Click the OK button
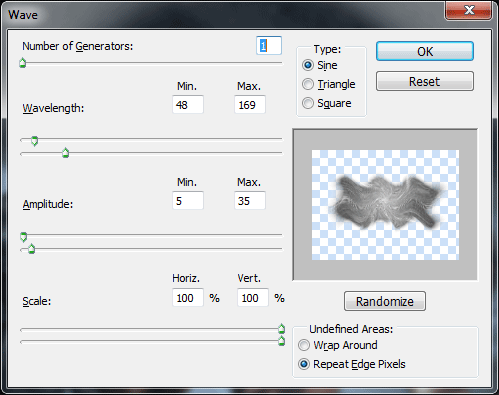The width and height of the screenshot is (499, 395). click(425, 51)
